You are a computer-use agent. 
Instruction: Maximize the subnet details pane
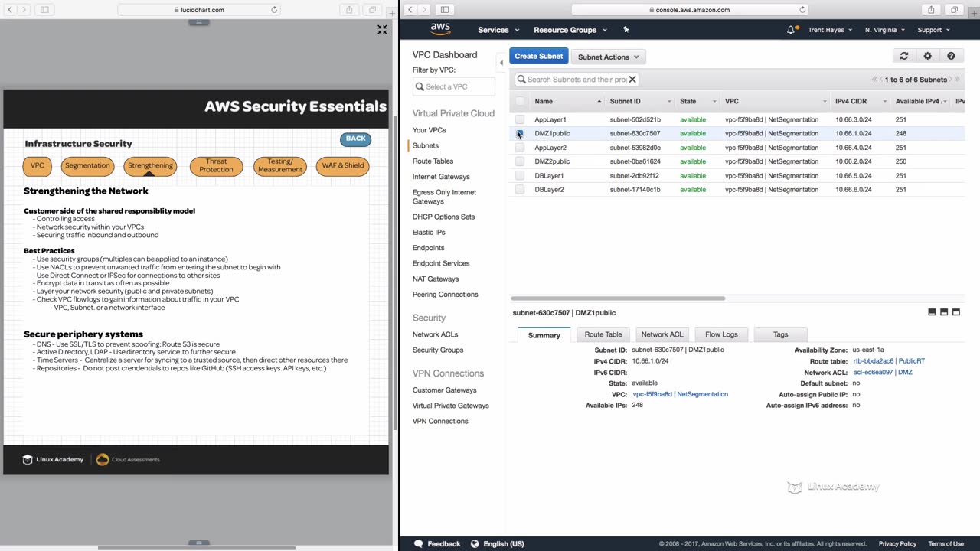[955, 312]
